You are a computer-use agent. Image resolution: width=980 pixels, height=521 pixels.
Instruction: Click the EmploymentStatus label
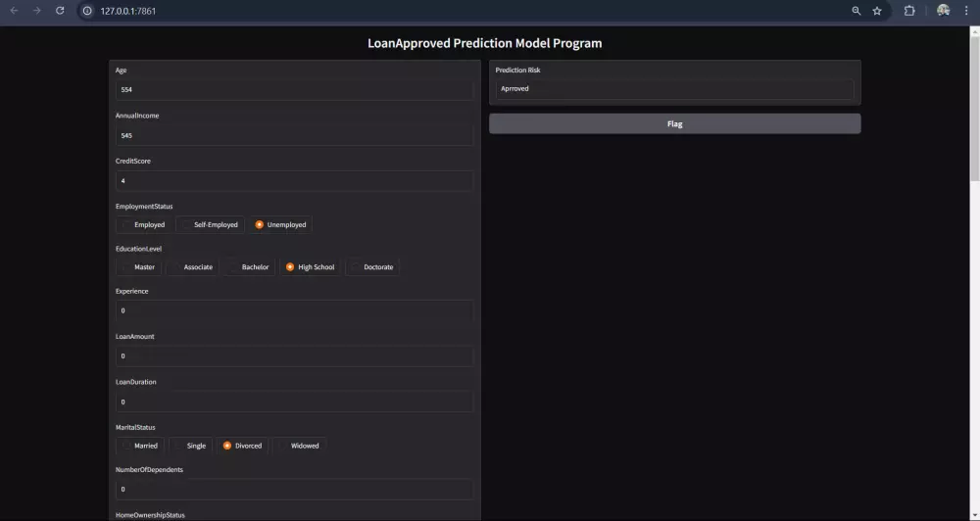click(x=144, y=207)
